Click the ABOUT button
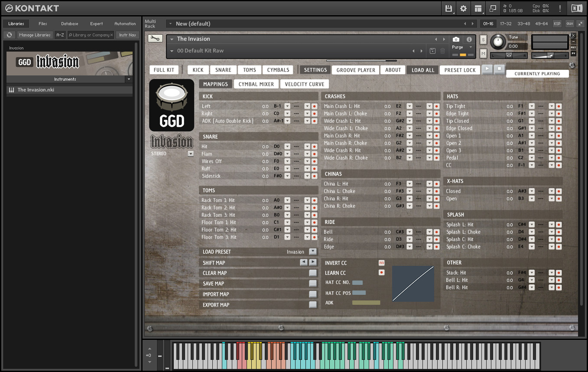The image size is (588, 372). 393,70
